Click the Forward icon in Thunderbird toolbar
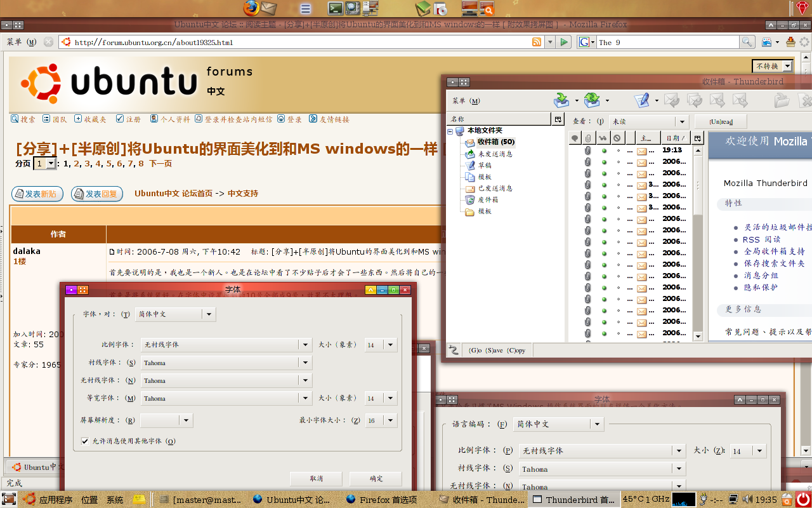The height and width of the screenshot is (508, 812). 717,100
